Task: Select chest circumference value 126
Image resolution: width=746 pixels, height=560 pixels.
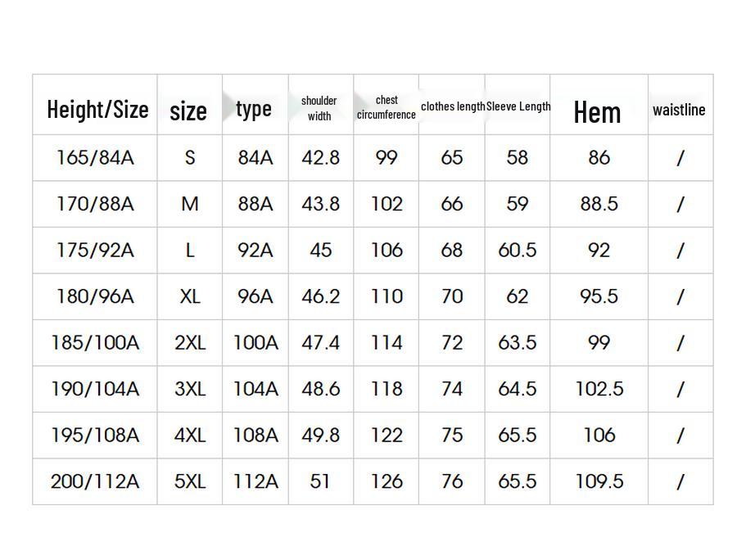Action: tap(387, 481)
